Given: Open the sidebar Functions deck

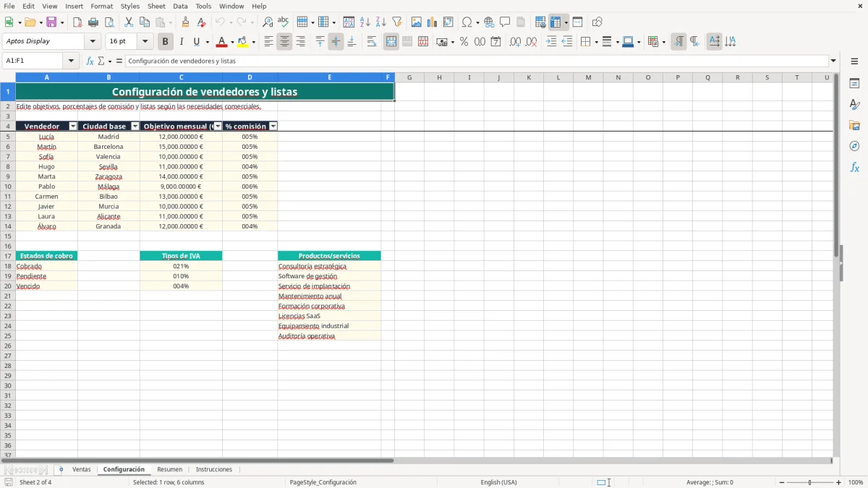Looking at the screenshot, I should tap(854, 167).
